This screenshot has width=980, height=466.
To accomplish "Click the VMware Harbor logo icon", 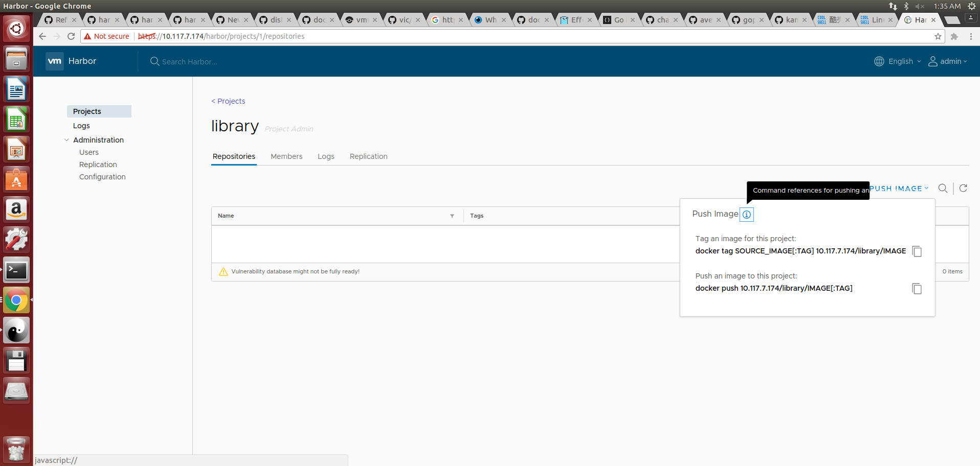I will (x=54, y=61).
